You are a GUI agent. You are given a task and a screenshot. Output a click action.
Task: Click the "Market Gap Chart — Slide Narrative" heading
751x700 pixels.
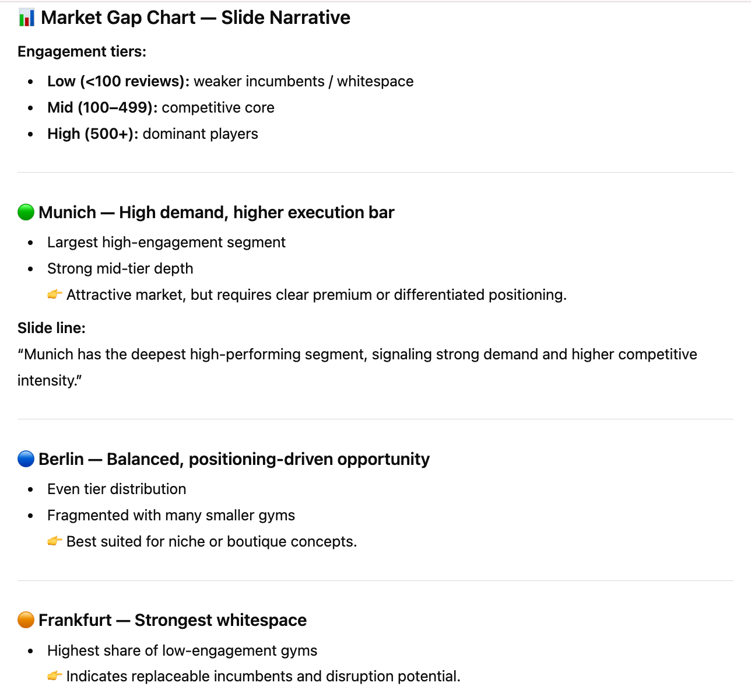[195, 17]
